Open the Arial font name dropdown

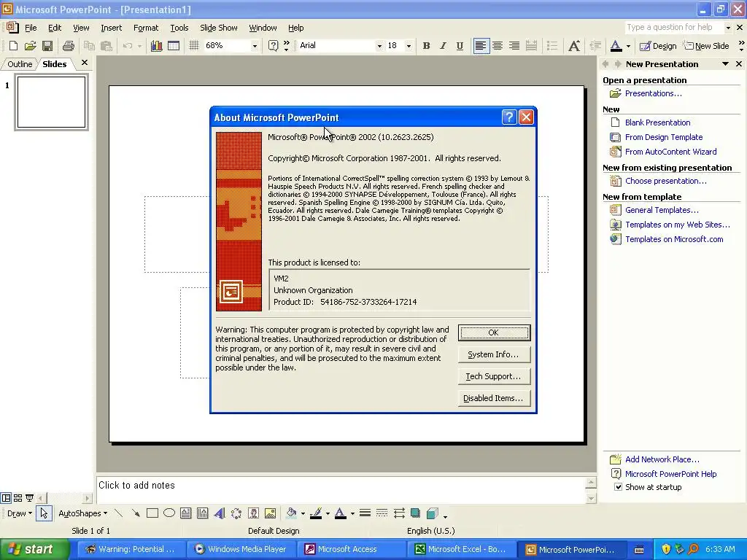[379, 46]
